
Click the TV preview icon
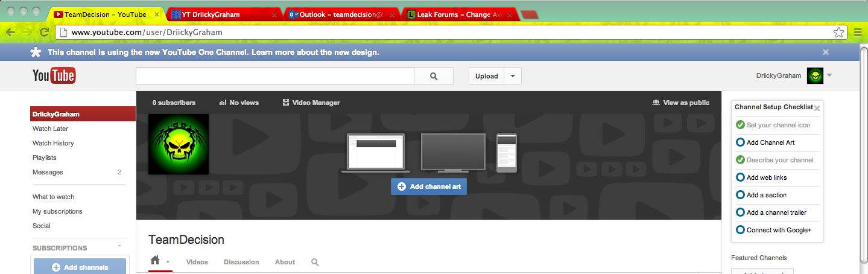tap(453, 153)
